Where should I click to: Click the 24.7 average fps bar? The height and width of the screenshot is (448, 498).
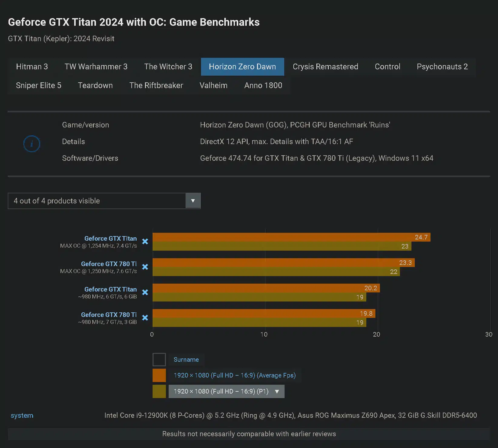click(x=292, y=237)
